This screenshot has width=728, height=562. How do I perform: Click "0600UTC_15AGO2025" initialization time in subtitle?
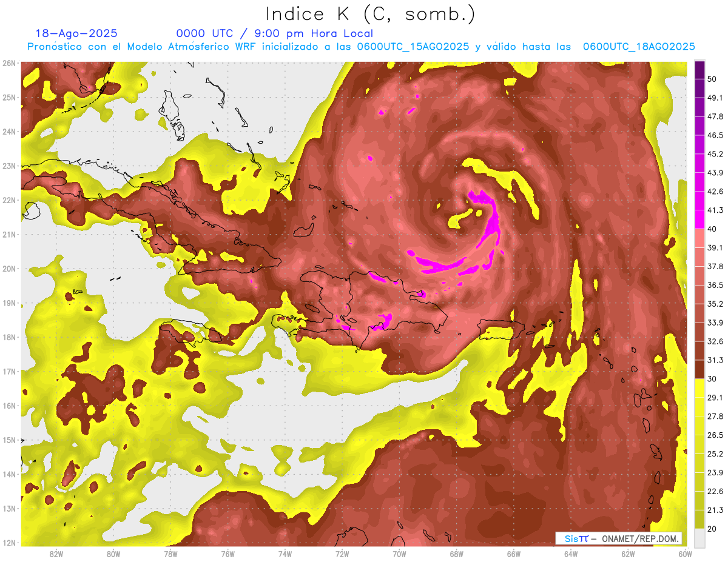point(413,47)
